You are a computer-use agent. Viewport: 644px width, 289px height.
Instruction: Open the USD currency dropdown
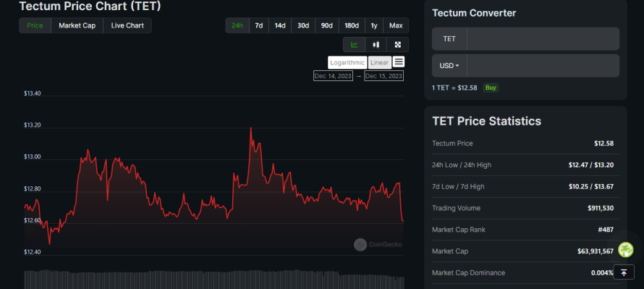point(449,66)
